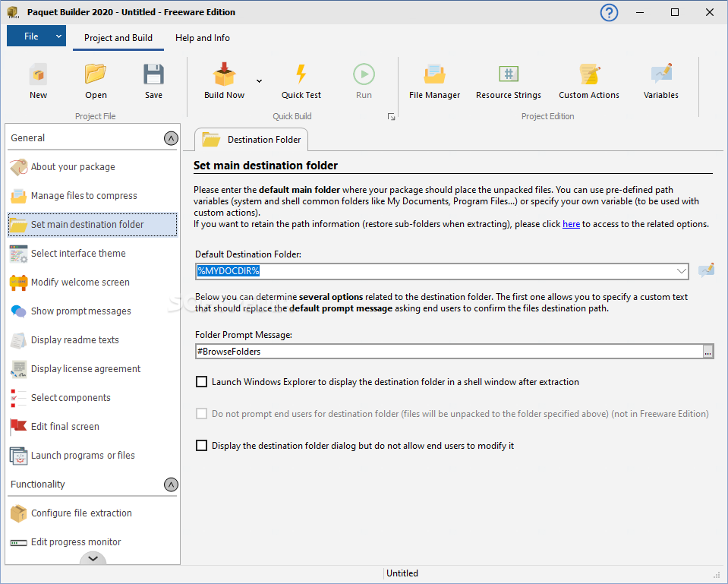Select Set main destination folder item

point(93,224)
